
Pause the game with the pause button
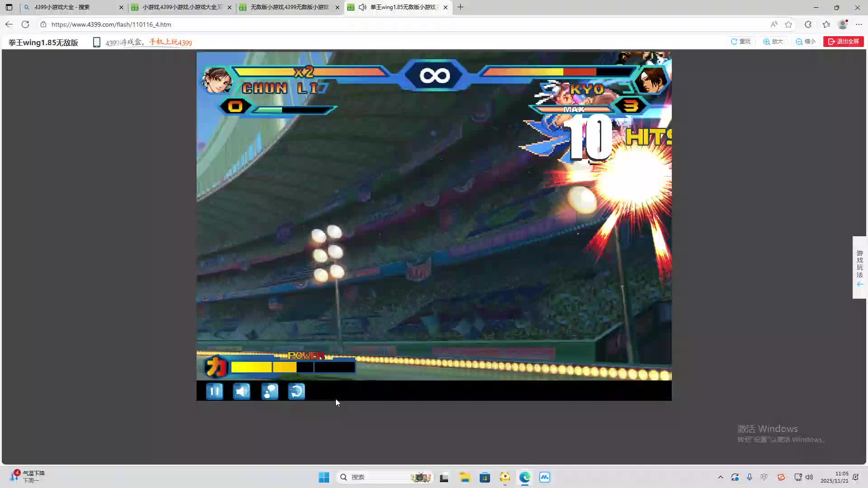[214, 391]
